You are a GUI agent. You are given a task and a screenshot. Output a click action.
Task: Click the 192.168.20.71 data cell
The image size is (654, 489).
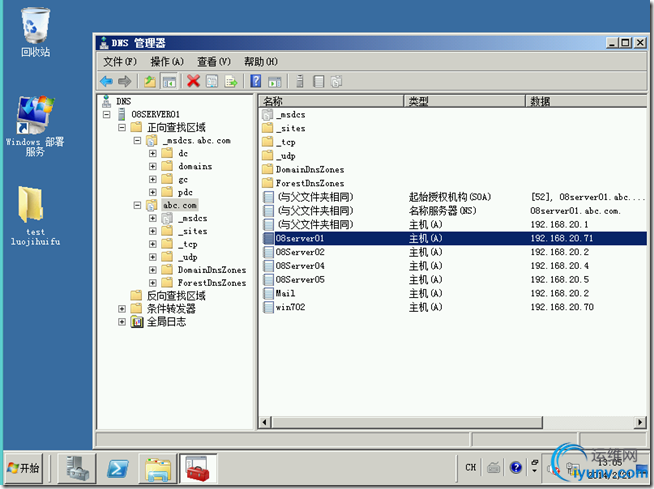click(x=561, y=238)
